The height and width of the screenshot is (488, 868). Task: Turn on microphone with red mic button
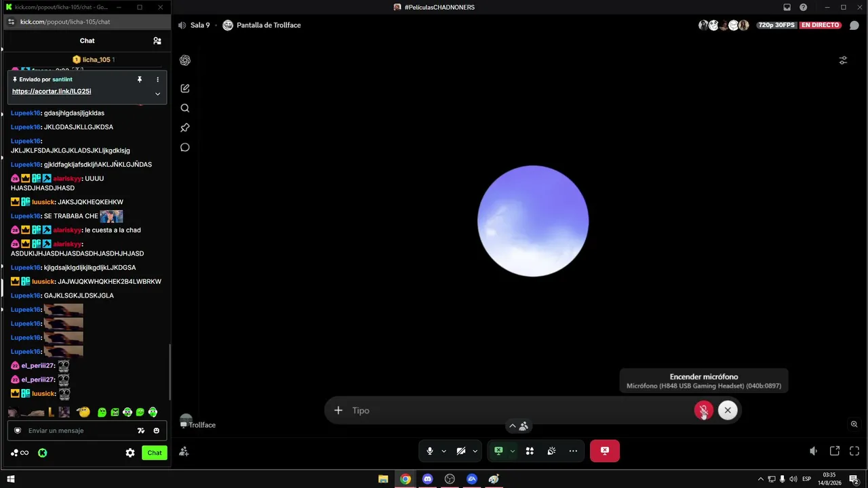point(704,410)
